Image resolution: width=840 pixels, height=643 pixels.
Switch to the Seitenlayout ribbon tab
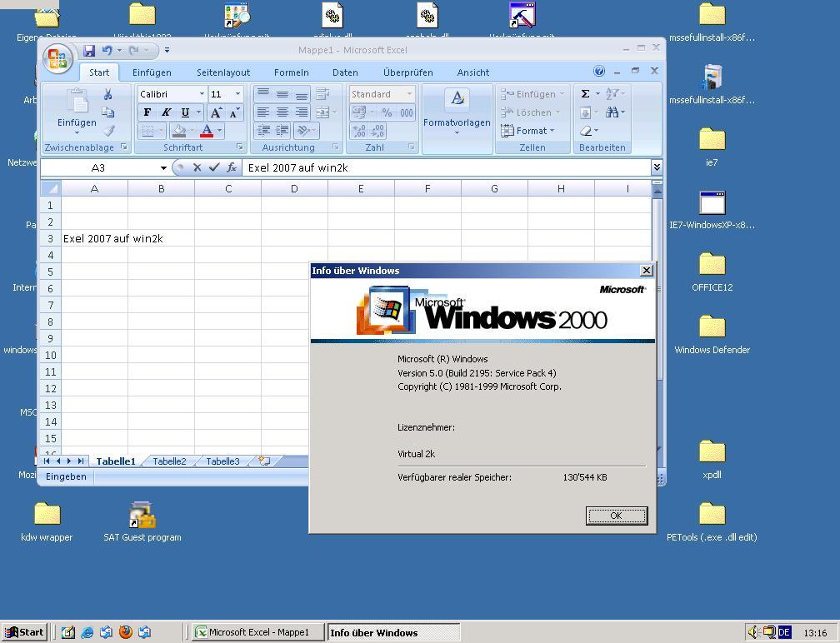coord(223,72)
